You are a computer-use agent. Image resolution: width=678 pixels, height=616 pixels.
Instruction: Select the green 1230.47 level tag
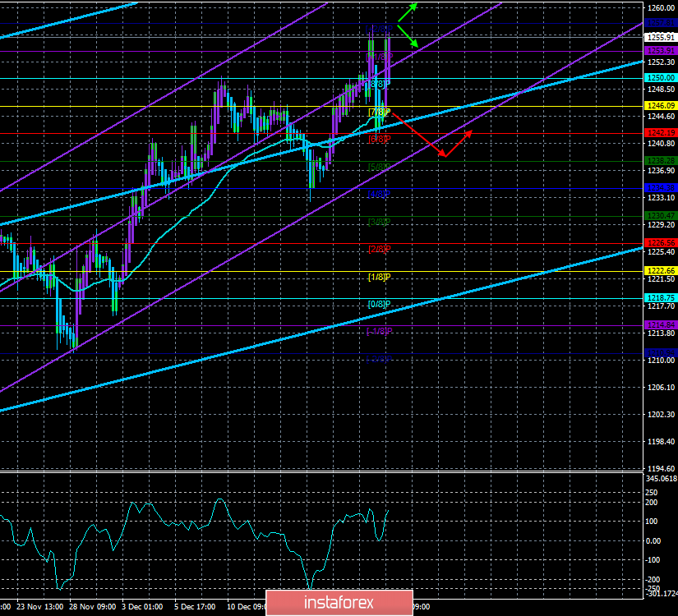pyautogui.click(x=661, y=215)
